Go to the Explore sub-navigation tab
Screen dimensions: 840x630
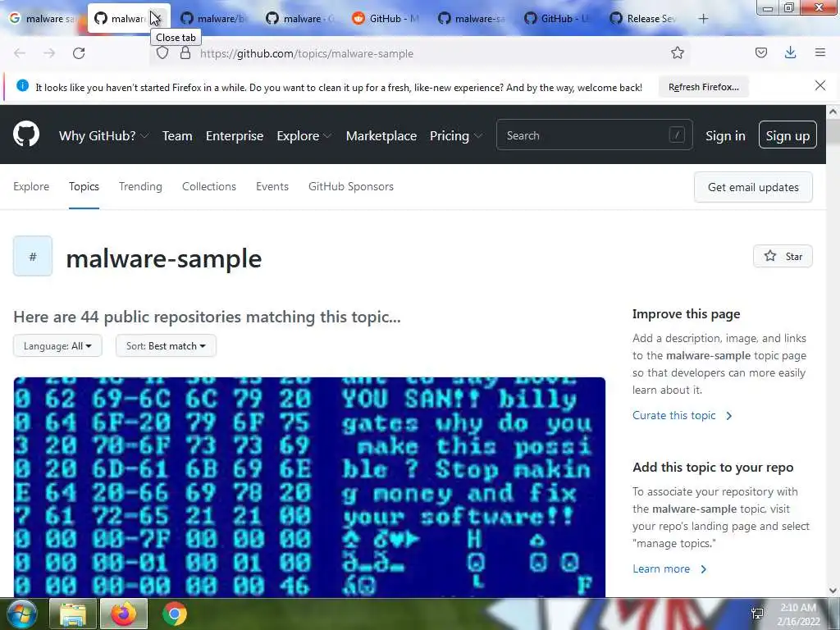[31, 186]
